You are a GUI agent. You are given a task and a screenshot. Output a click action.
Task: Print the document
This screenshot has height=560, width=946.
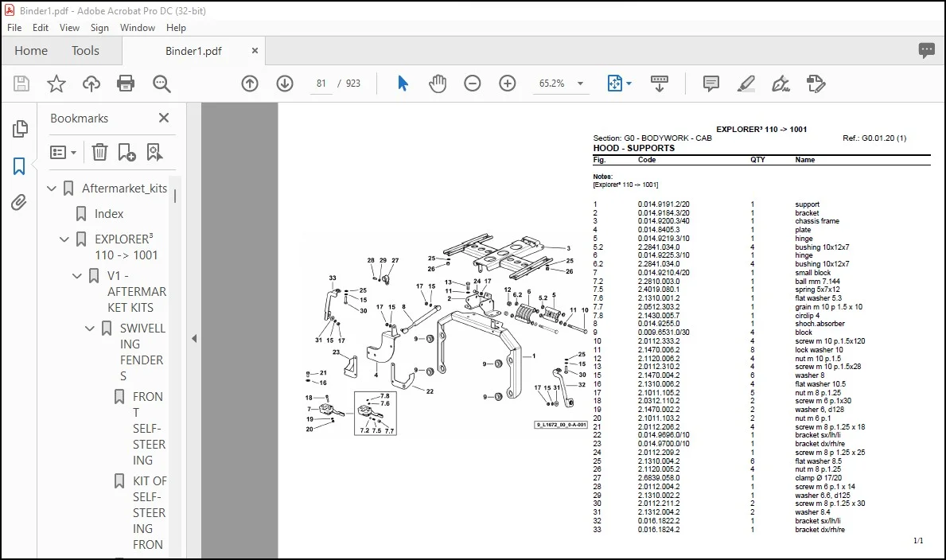click(x=126, y=84)
